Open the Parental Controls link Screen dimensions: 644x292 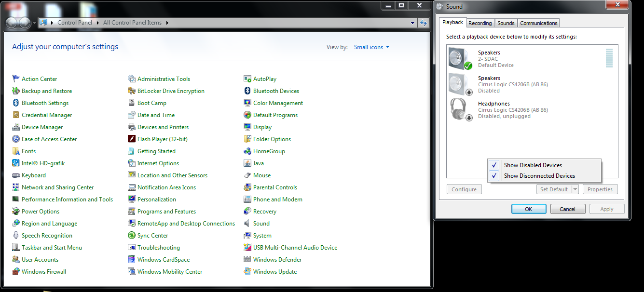tap(275, 187)
